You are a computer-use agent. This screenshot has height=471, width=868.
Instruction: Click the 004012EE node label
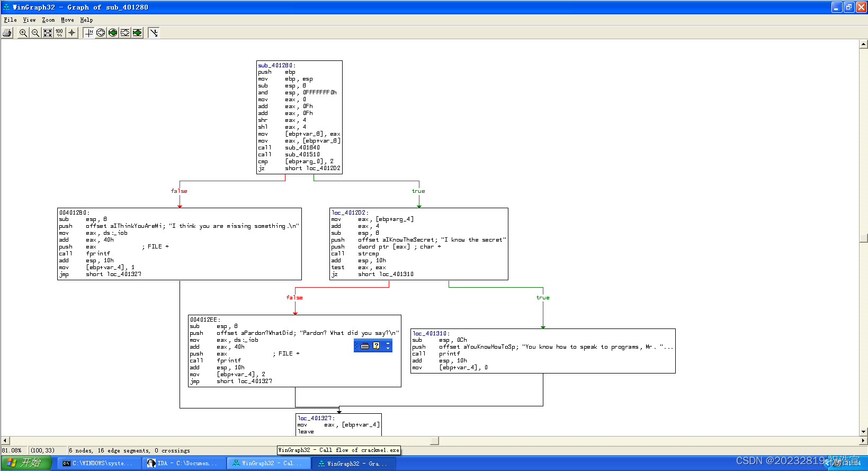click(x=205, y=319)
